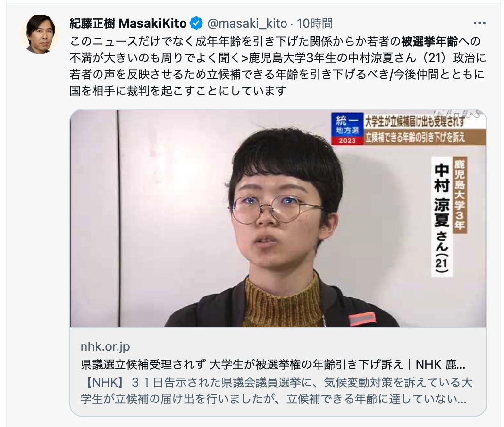Click the nhk.or.jp domain label
Screen dimensions: 504x427
pyautogui.click(x=105, y=346)
